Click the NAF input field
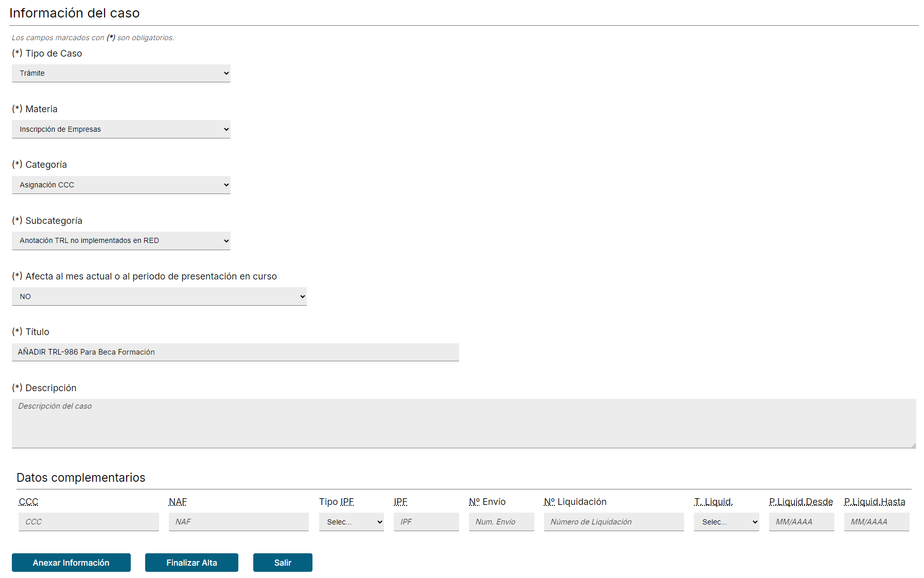This screenshot has height=578, width=924. click(x=238, y=521)
